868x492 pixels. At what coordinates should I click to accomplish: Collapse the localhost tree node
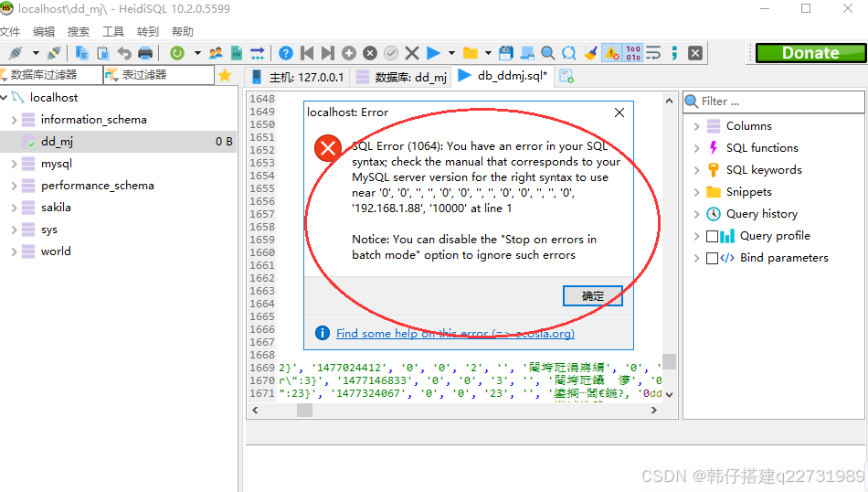point(4,98)
